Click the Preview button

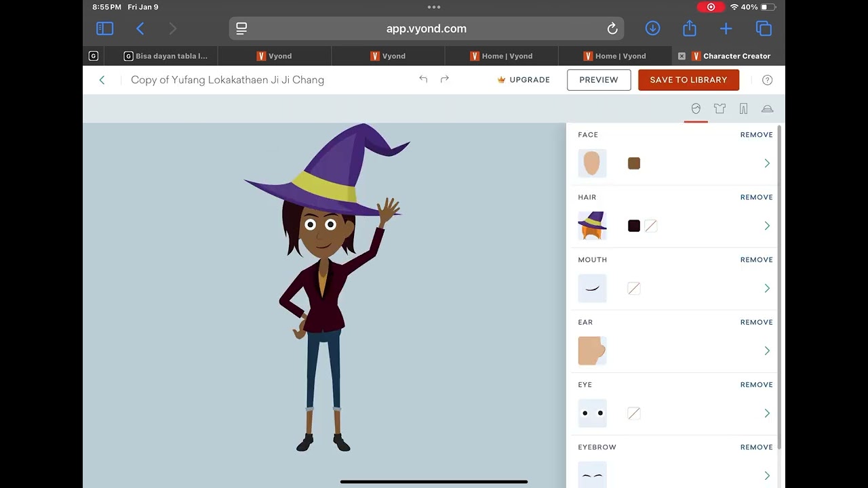point(599,80)
